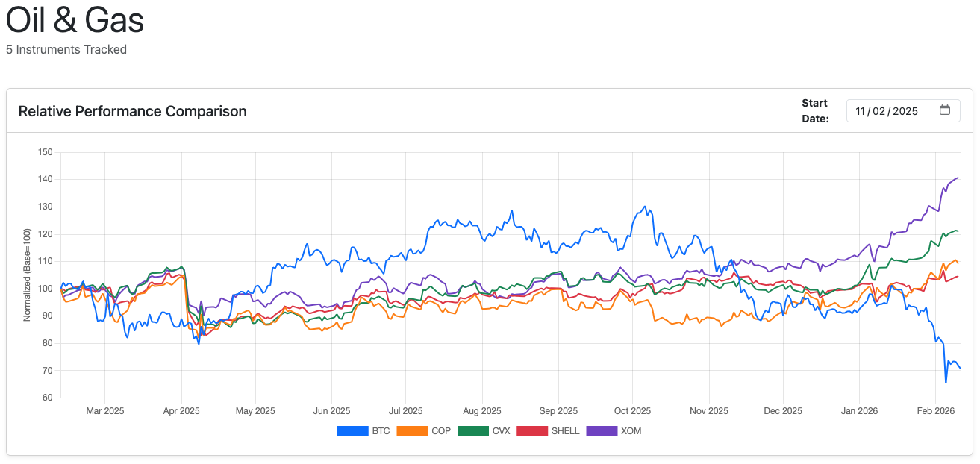This screenshot has height=464, width=980.
Task: Click the 5 Instruments Tracked subtitle
Action: (66, 49)
